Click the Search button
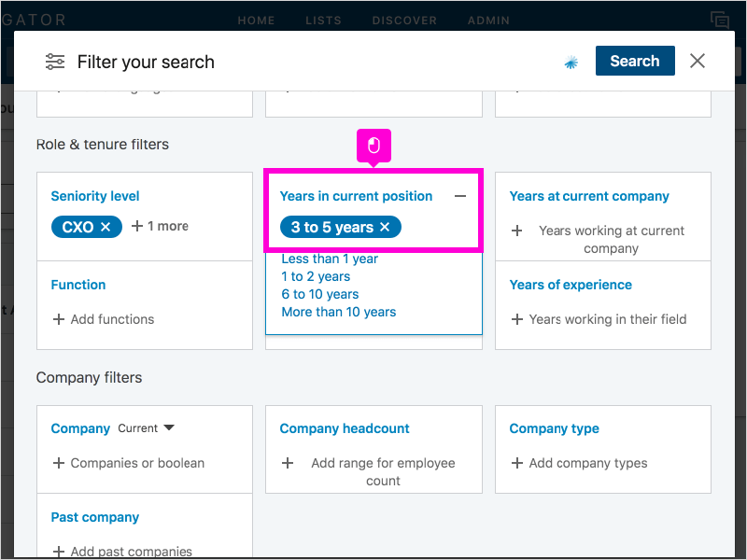747x560 pixels. tap(635, 61)
